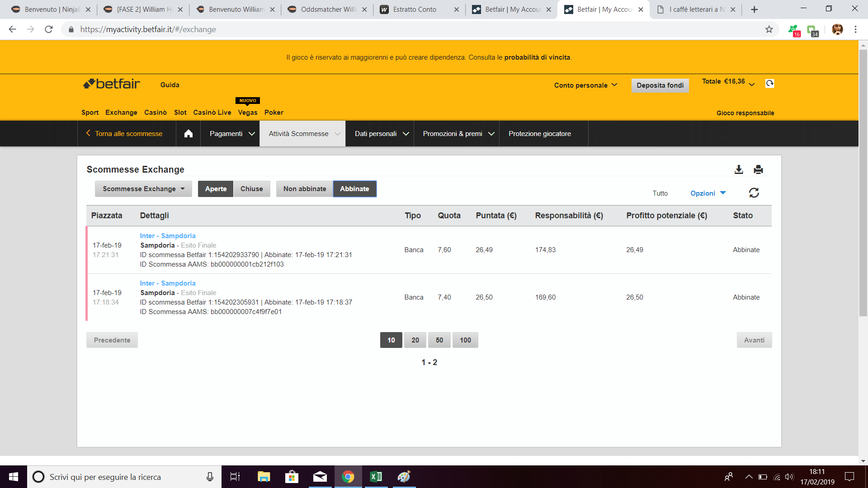Viewport: 868px width, 488px height.
Task: Expand the Opzioni dropdown
Action: tap(708, 193)
